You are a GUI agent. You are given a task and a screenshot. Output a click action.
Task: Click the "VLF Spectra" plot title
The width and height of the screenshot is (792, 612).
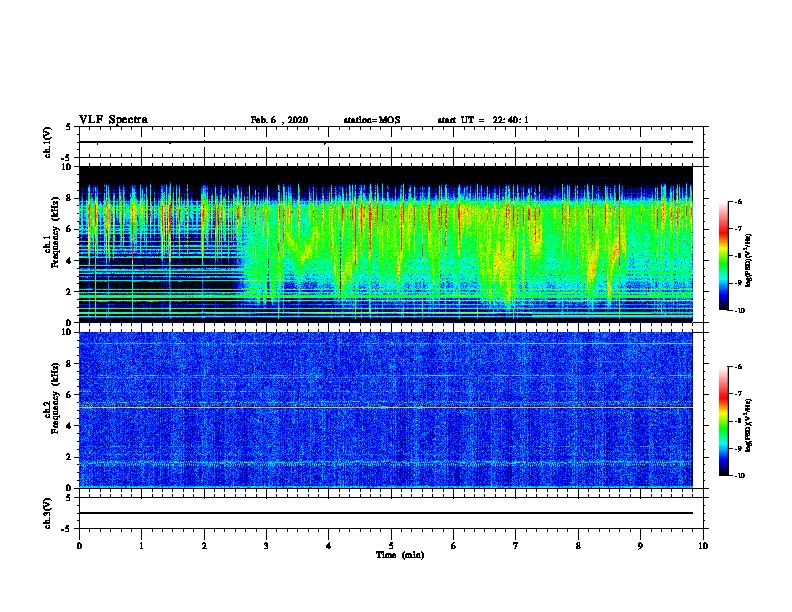[113, 120]
